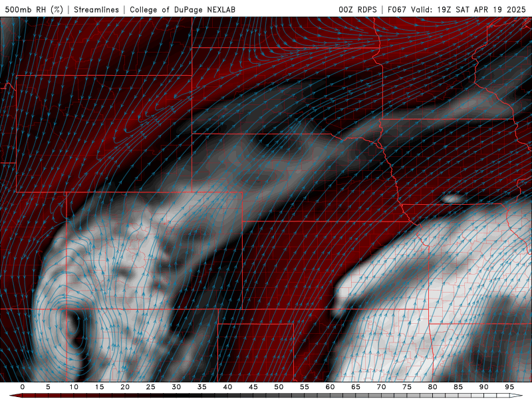Image resolution: width=532 pixels, height=399 pixels.
Task: Click the '00Z RDPS' model label
Action: click(358, 9)
